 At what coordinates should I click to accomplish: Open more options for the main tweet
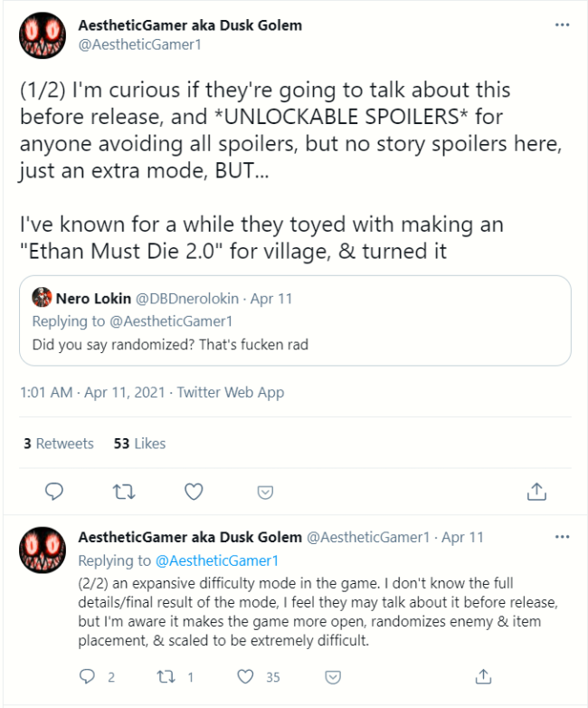click(562, 24)
